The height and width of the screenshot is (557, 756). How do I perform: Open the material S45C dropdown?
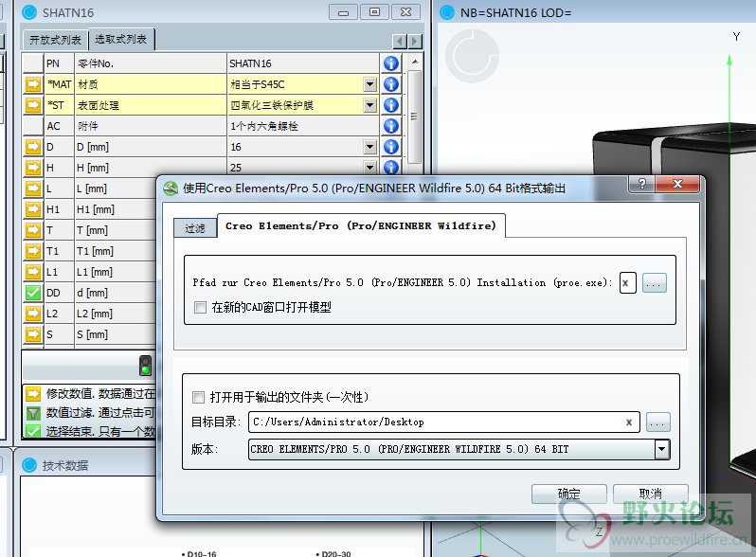[369, 84]
